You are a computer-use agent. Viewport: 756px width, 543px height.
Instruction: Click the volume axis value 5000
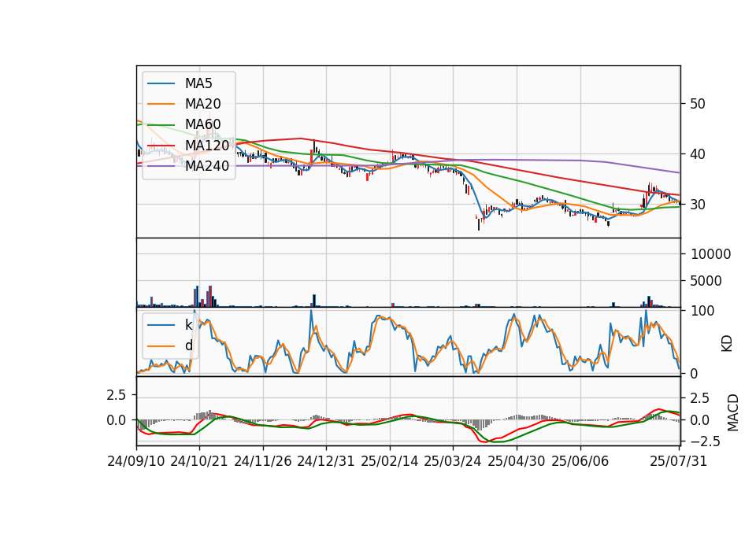pyautogui.click(x=706, y=281)
